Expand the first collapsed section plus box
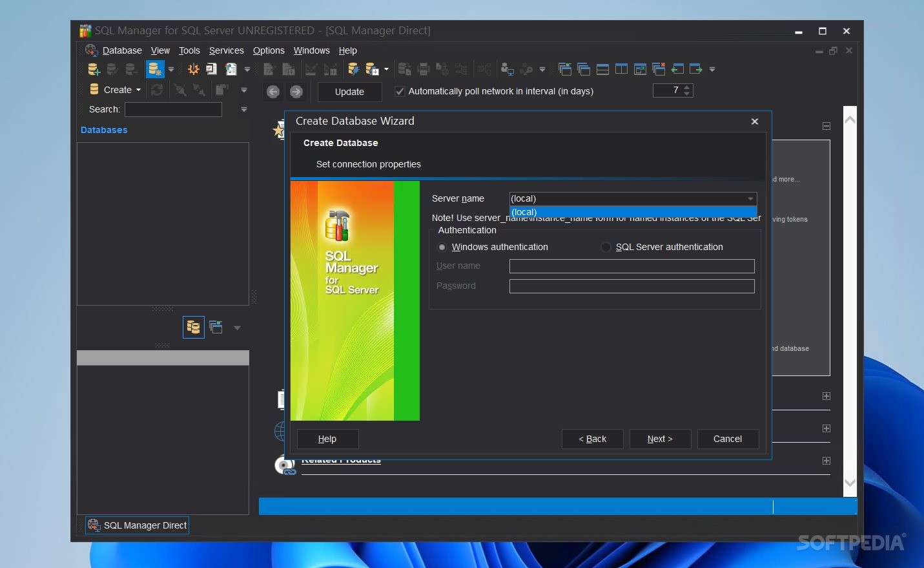The width and height of the screenshot is (924, 568). [826, 396]
